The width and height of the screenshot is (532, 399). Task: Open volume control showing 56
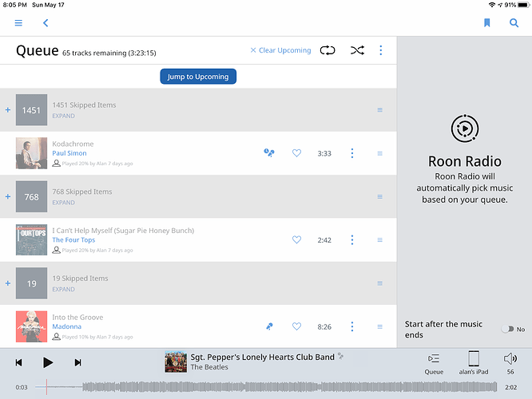[x=510, y=363]
